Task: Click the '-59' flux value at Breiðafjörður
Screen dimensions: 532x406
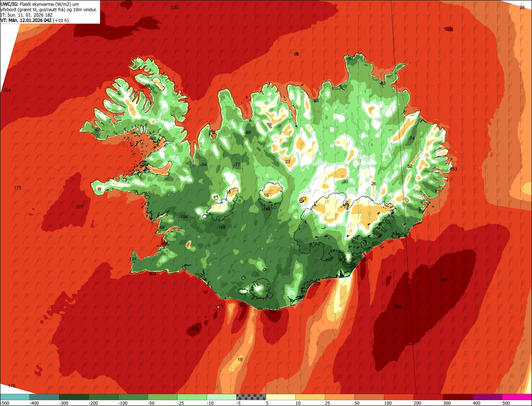Action: (153, 138)
